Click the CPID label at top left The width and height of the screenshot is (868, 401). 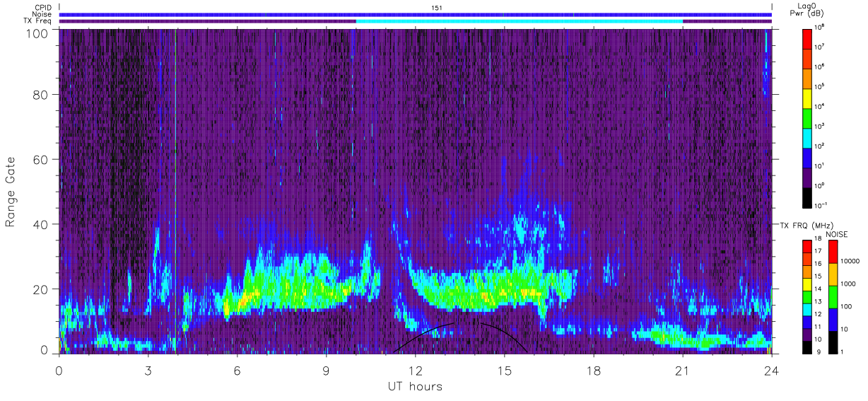pyautogui.click(x=42, y=8)
